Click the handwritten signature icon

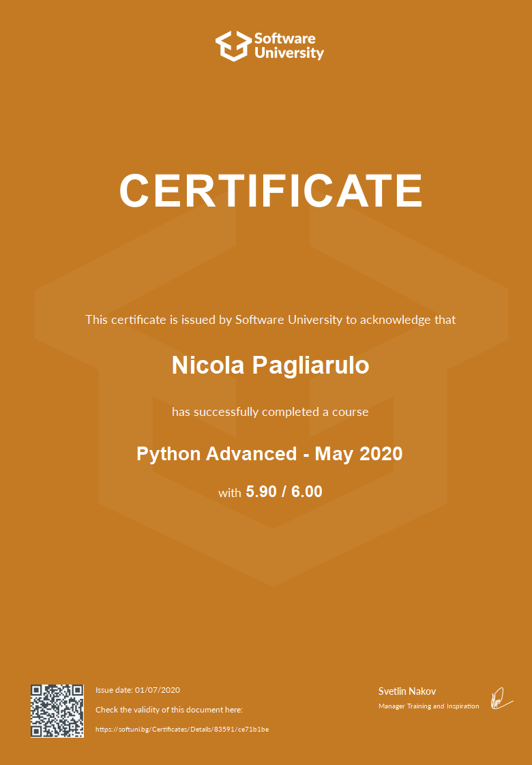pyautogui.click(x=500, y=698)
